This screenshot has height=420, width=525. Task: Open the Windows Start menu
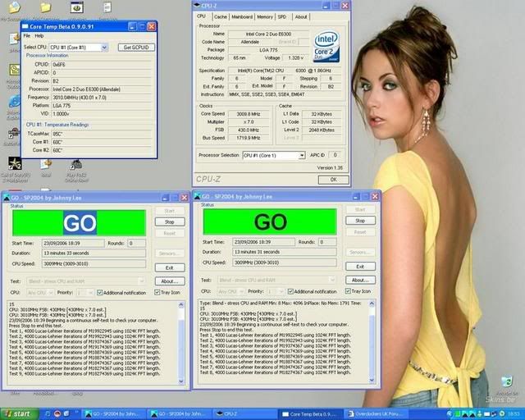click(19, 414)
